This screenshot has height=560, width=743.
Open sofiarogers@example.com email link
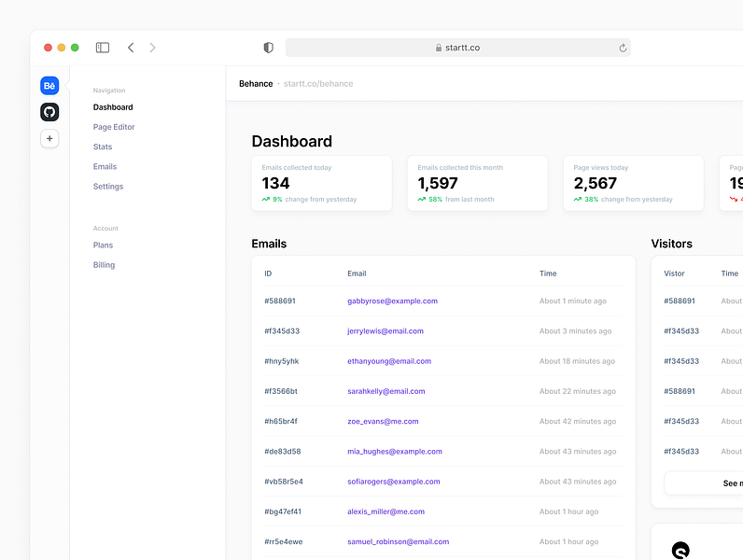[393, 482]
